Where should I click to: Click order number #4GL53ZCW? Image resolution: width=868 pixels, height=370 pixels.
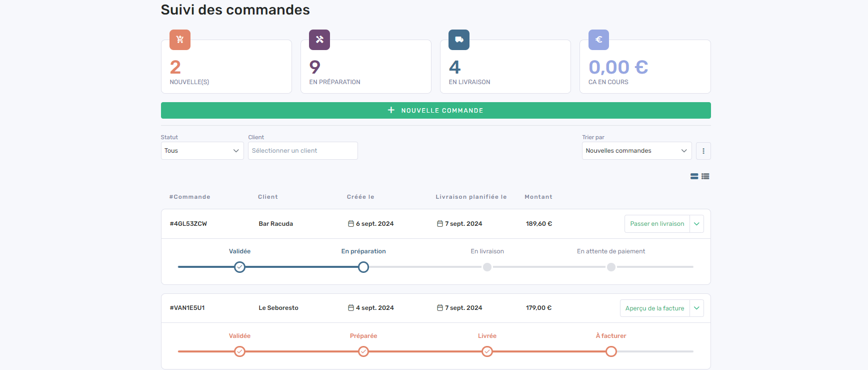(x=188, y=224)
